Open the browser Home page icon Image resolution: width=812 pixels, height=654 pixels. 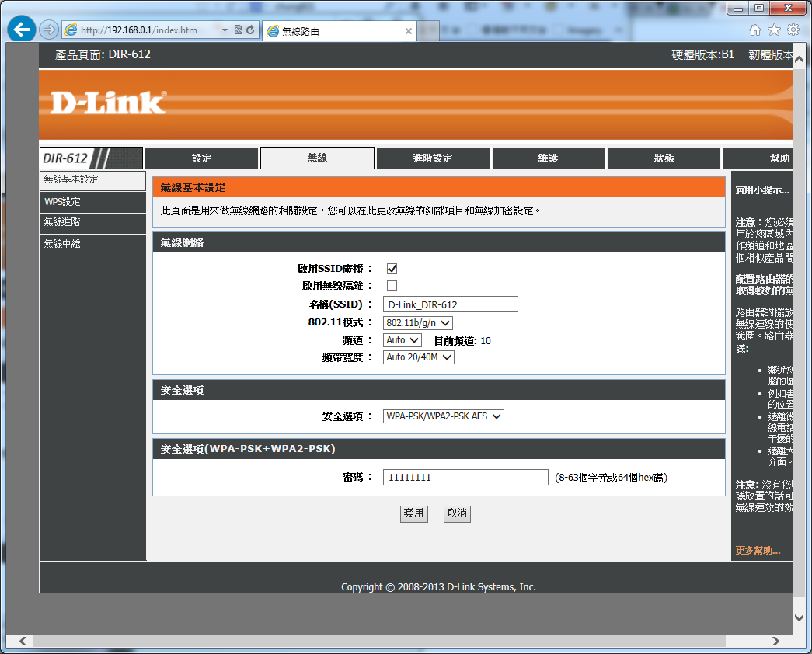[x=754, y=30]
